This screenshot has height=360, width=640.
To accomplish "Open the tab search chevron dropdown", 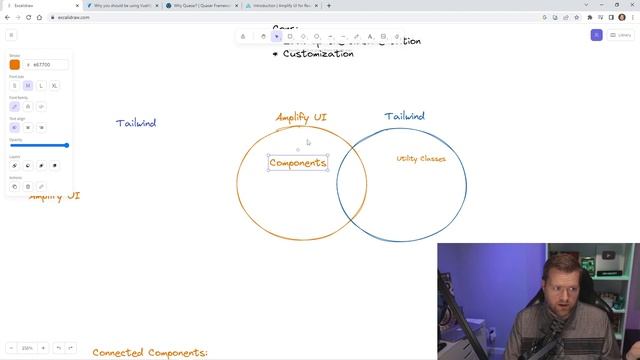I will pyautogui.click(x=586, y=5).
